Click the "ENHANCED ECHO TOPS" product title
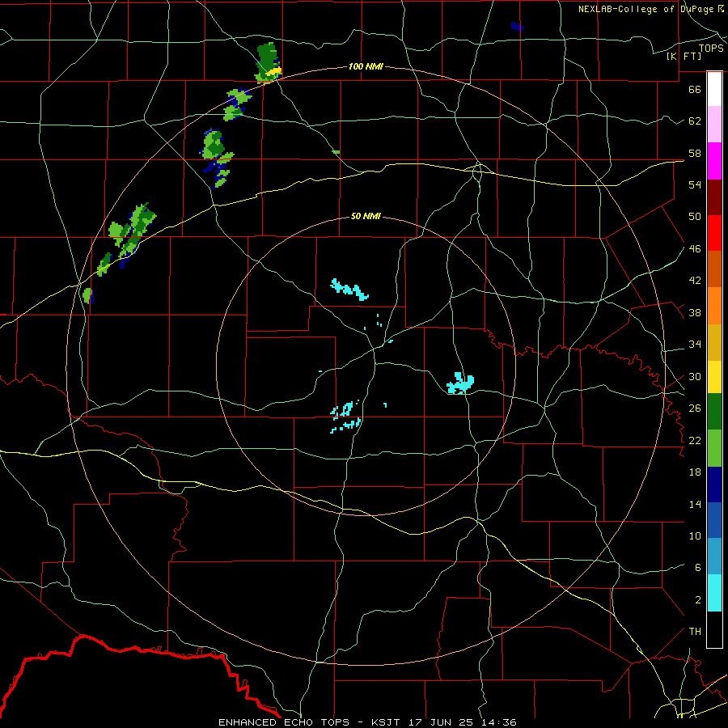Screen dimensions: 728x728 tap(284, 722)
